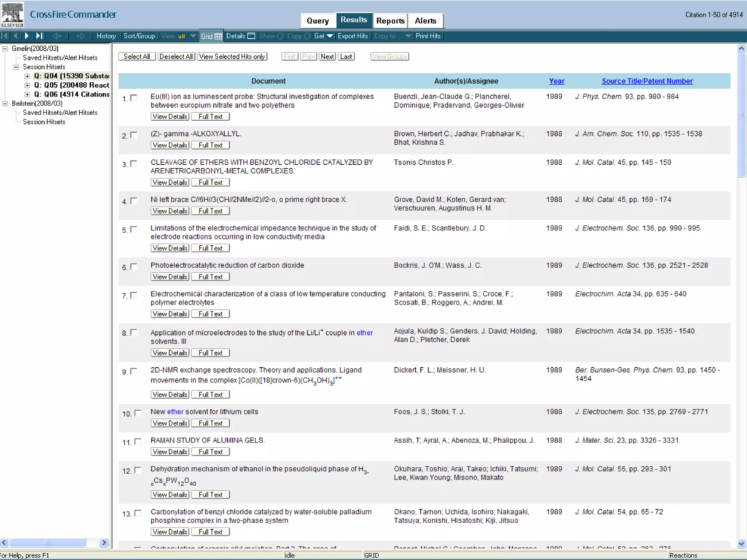The image size is (747, 560).
Task: Click the vertical scrollbar down arrow
Action: coord(741,544)
